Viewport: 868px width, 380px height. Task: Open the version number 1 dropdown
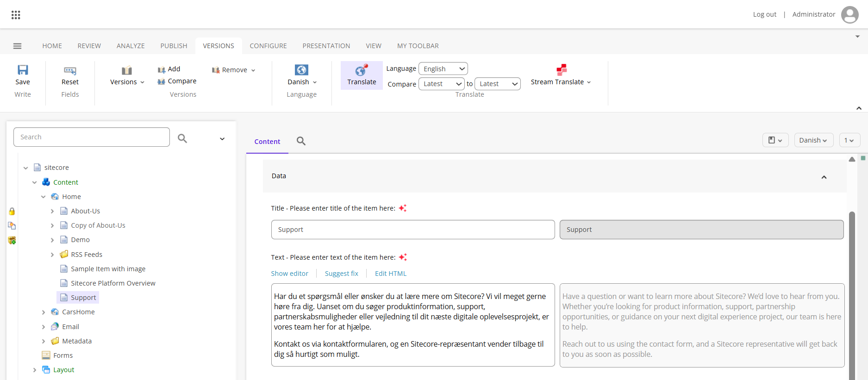pyautogui.click(x=849, y=140)
